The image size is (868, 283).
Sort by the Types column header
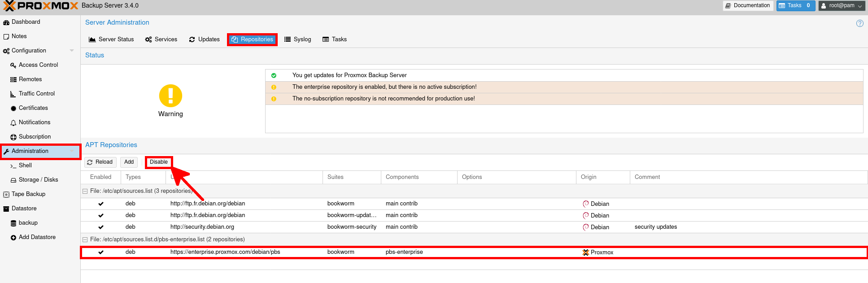[143, 177]
